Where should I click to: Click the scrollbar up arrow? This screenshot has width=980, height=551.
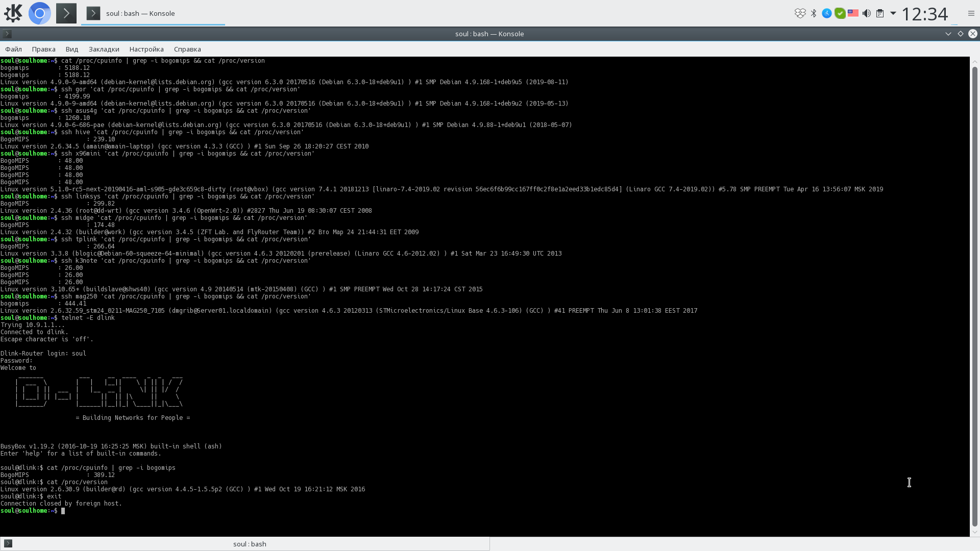pos(974,61)
